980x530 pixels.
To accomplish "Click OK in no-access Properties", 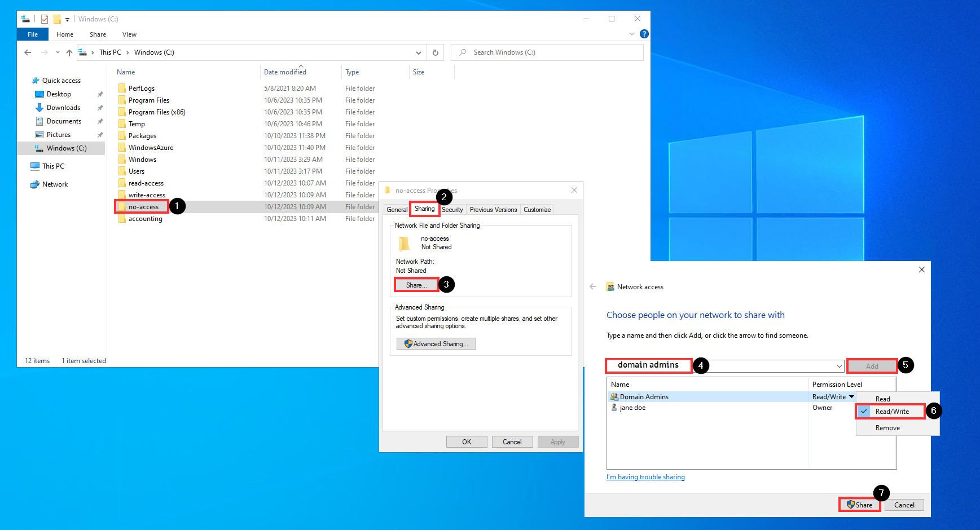I will click(467, 442).
